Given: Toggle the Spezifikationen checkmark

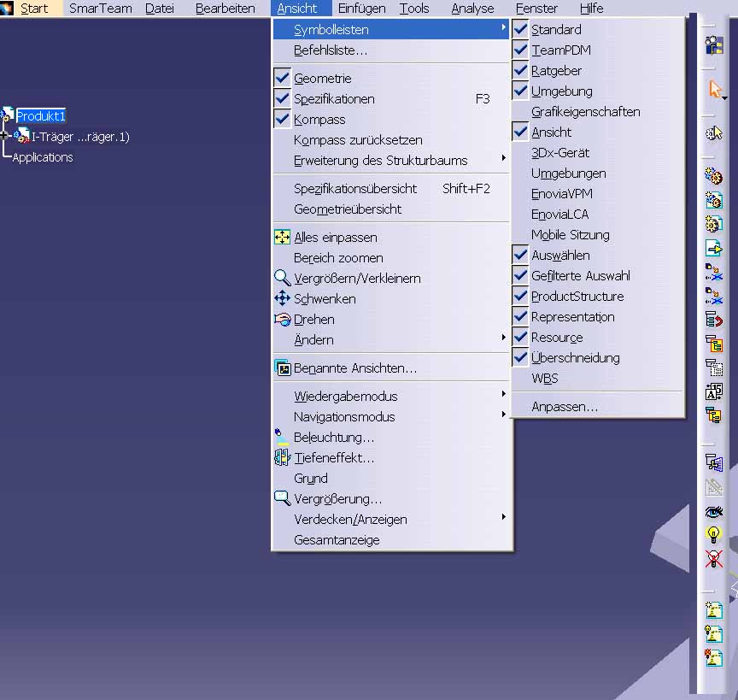Looking at the screenshot, I should [x=283, y=98].
